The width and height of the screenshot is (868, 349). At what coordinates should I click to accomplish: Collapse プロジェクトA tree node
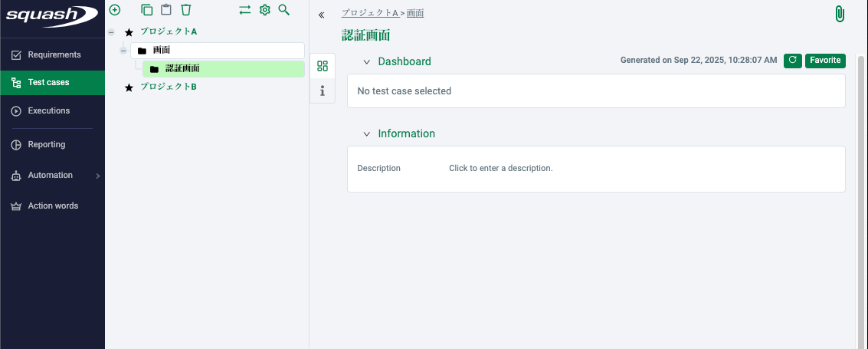pos(111,32)
